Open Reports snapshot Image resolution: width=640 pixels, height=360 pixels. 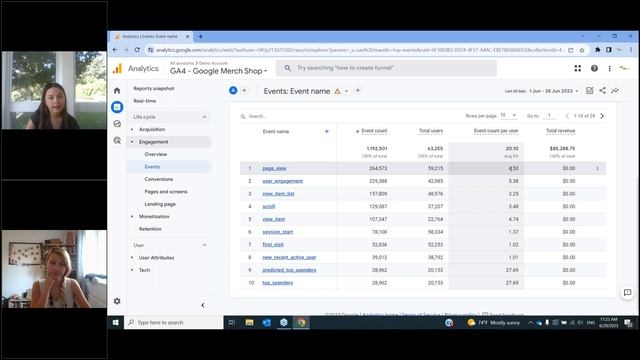[154, 89]
